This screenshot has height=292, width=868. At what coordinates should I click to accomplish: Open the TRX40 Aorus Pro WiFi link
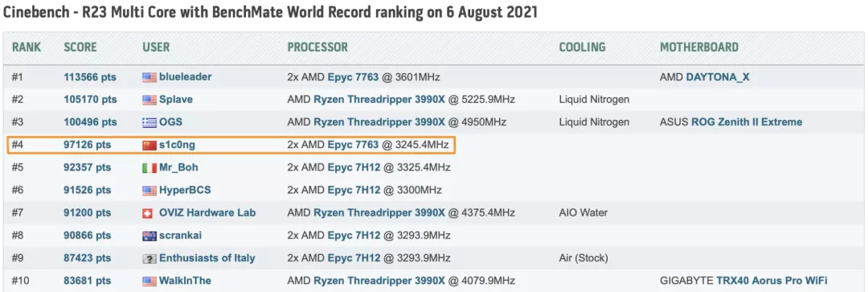(772, 282)
